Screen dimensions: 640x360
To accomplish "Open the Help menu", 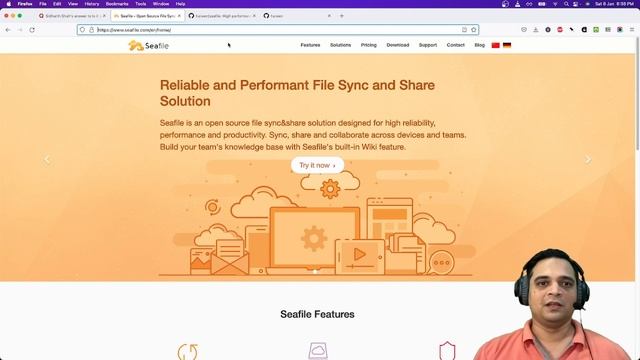I will (x=180, y=4).
